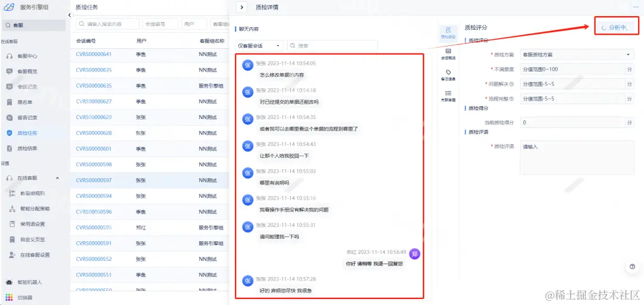The image size is (644, 305).
Task: Switch to the 备注信息 side tab
Action: tap(448, 74)
